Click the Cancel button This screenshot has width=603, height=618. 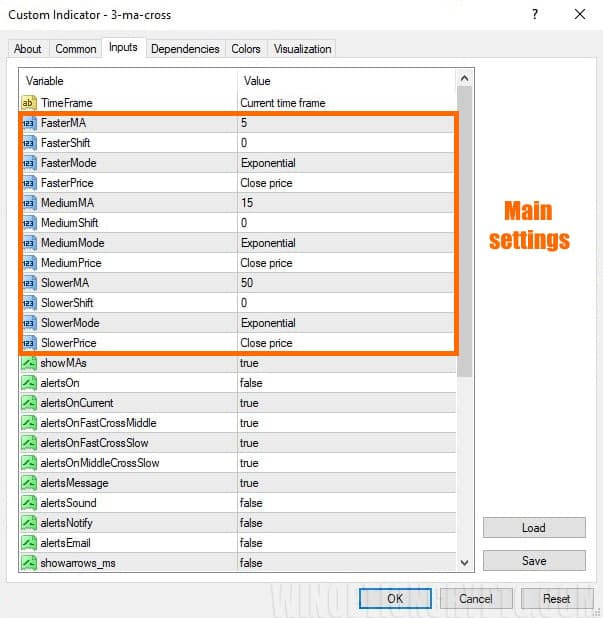(x=476, y=599)
